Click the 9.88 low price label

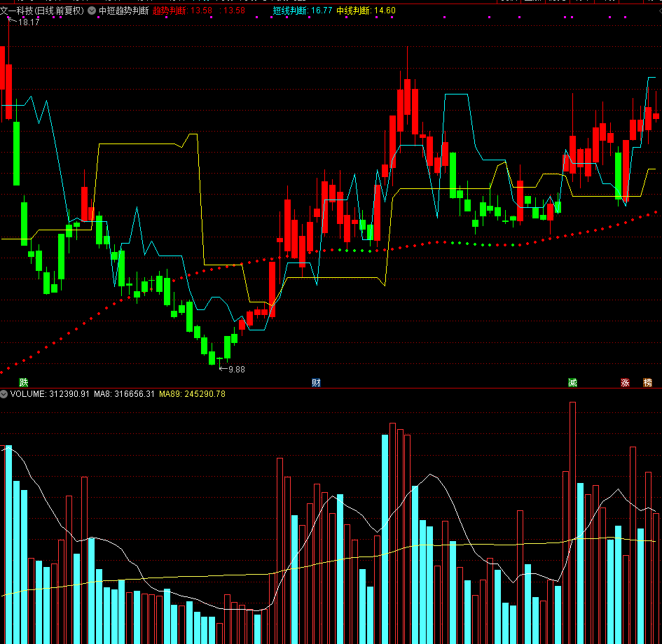(237, 370)
